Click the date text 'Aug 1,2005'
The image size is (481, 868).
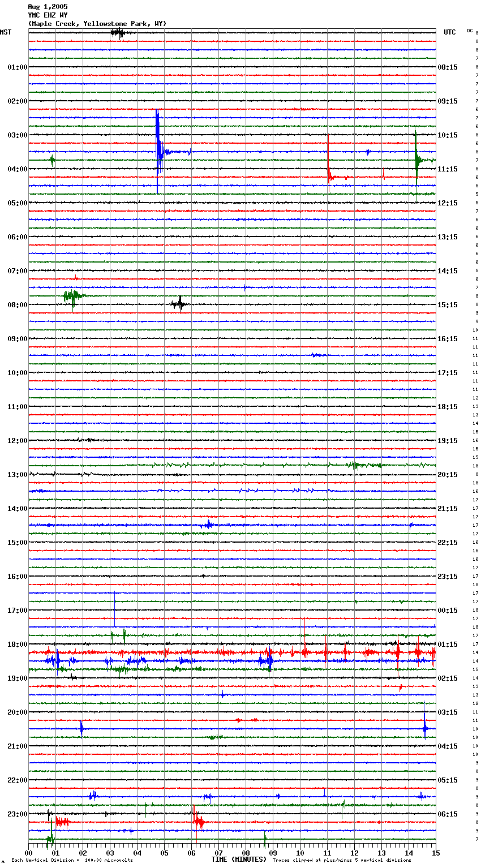click(x=48, y=7)
